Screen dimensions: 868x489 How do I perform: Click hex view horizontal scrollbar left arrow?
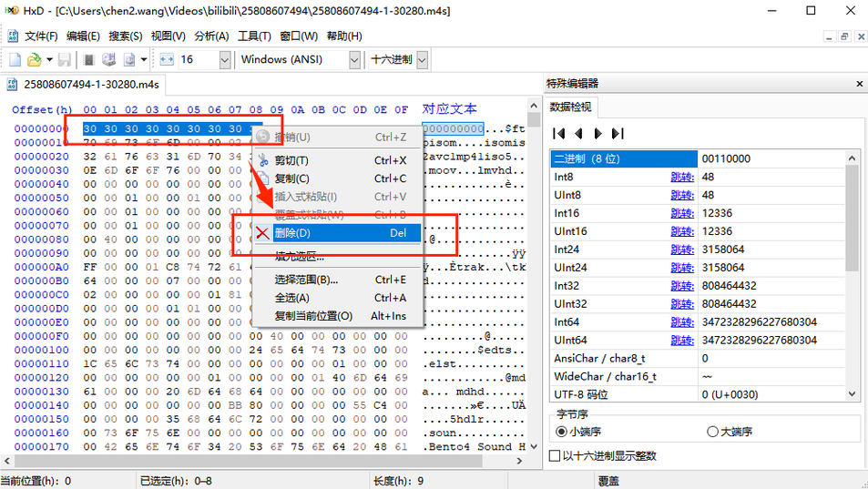point(6,460)
